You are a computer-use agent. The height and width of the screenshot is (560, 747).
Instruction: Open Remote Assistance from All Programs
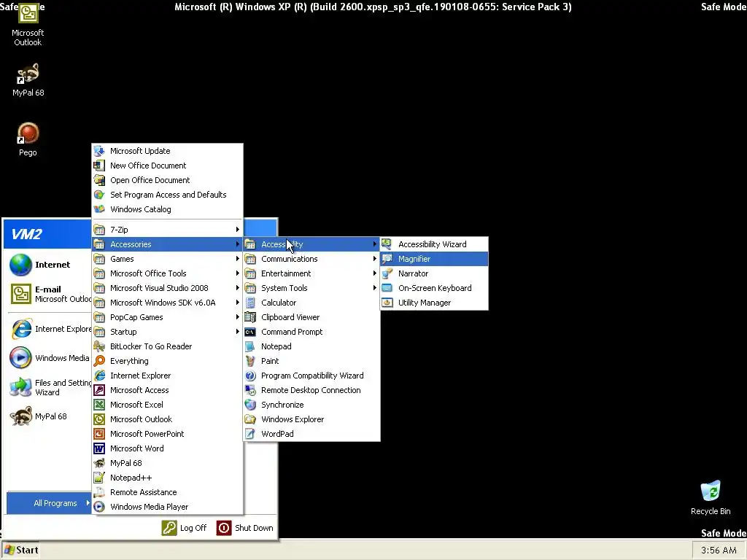[167, 492]
